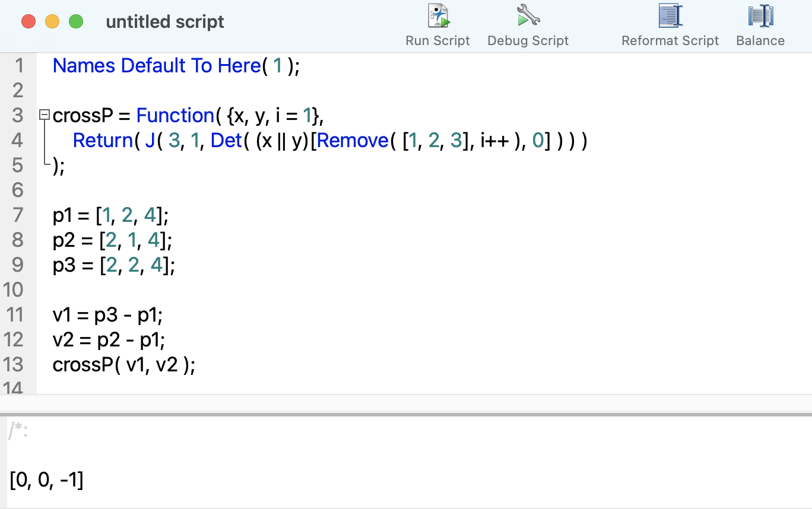Screen dimensions: 812x509
Task: Click the untitled script window title
Action: click(x=164, y=21)
